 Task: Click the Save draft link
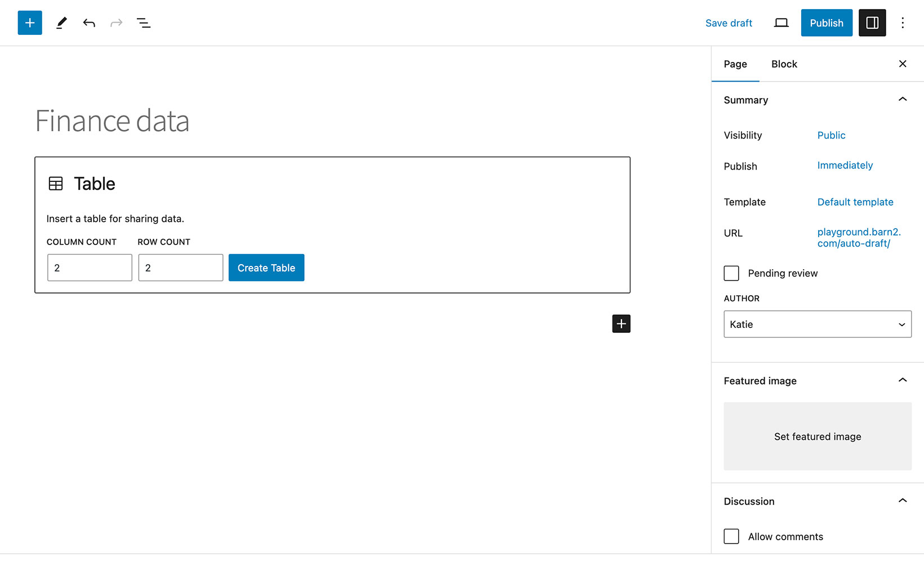pos(728,23)
